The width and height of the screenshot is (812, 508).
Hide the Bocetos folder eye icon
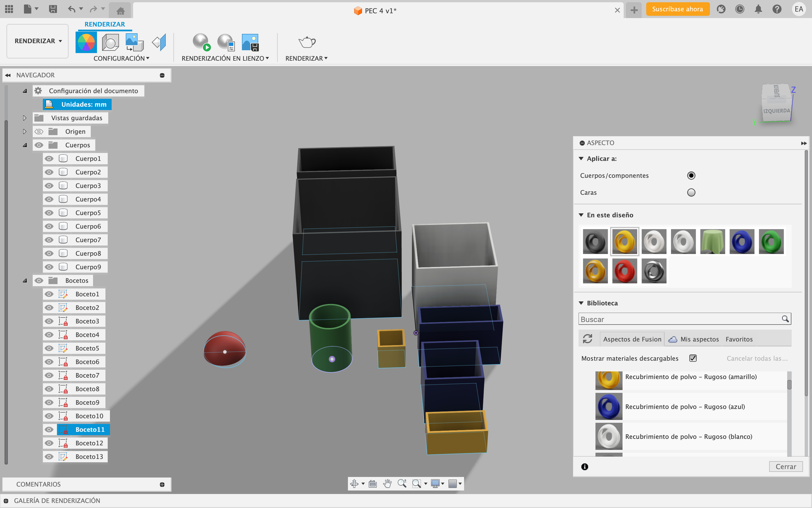click(x=39, y=280)
